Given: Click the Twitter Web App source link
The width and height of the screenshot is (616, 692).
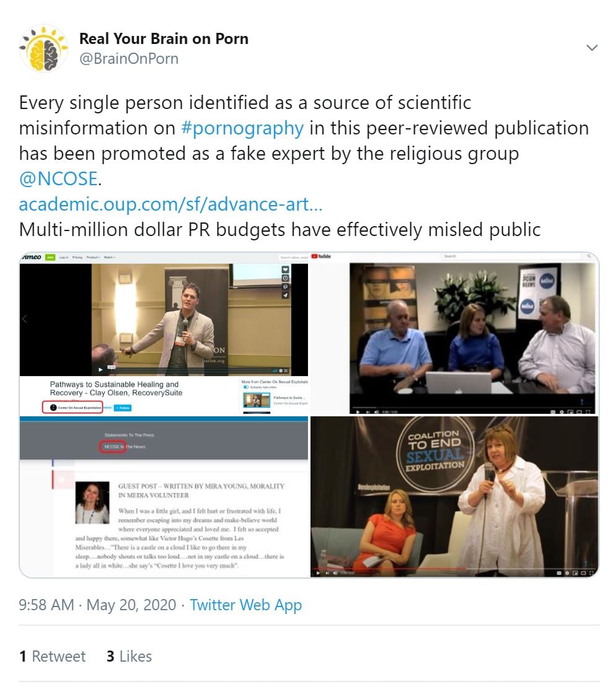Looking at the screenshot, I should point(246,605).
